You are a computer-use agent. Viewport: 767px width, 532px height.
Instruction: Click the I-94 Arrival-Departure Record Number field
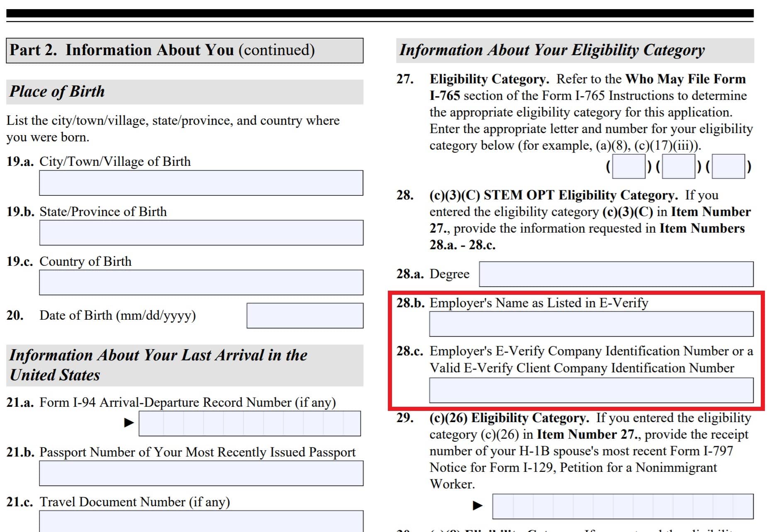[250, 423]
